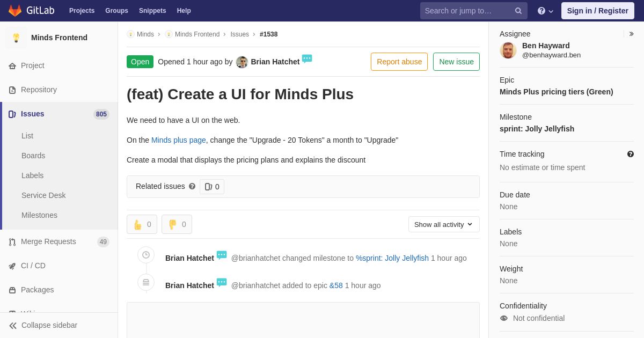
Task: Click the green Open status badge
Action: pos(140,62)
